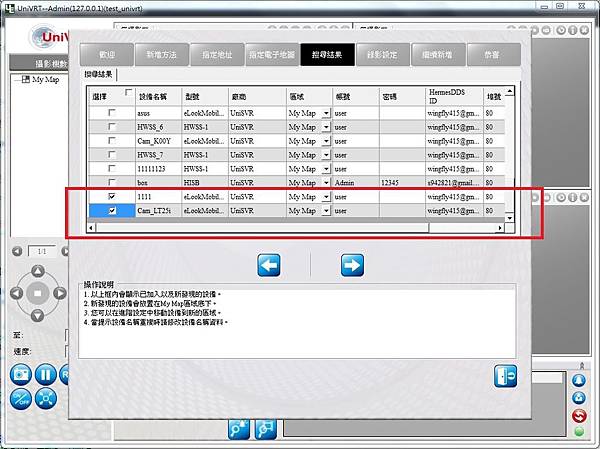600x449 pixels.
Task: Toggle the ON/OFF round button
Action: pos(21,398)
